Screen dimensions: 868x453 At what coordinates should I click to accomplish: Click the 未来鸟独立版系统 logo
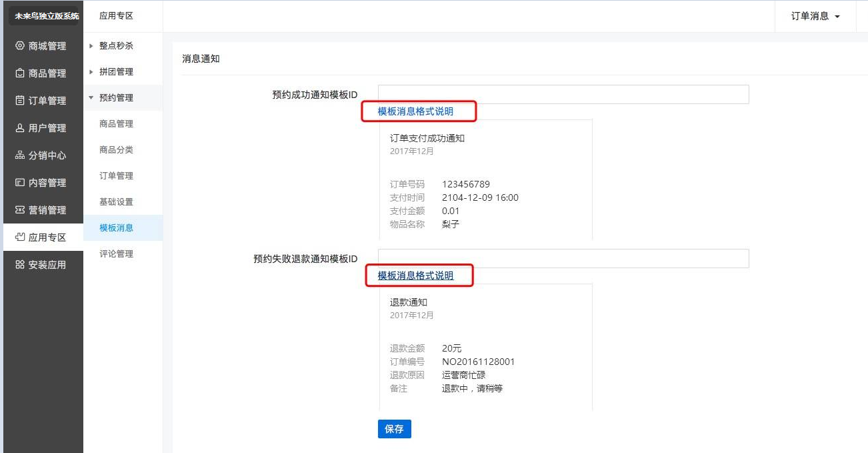tap(43, 16)
